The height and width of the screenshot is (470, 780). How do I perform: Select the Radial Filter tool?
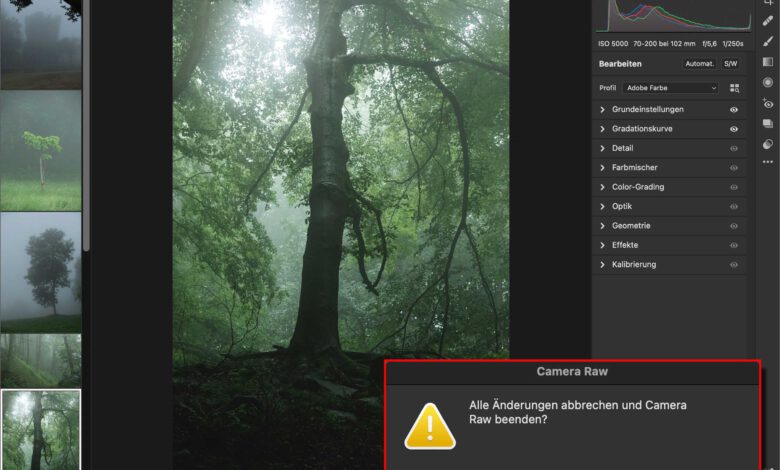768,82
